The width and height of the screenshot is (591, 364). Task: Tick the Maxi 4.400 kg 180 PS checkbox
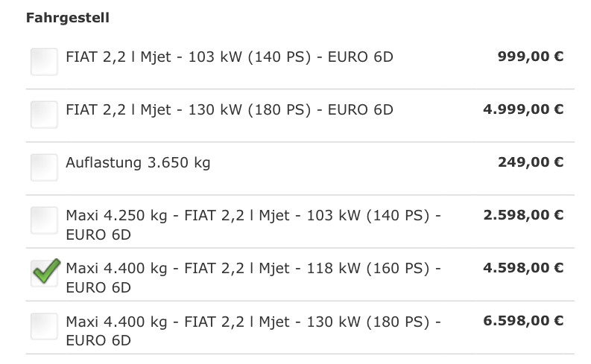pyautogui.click(x=44, y=326)
